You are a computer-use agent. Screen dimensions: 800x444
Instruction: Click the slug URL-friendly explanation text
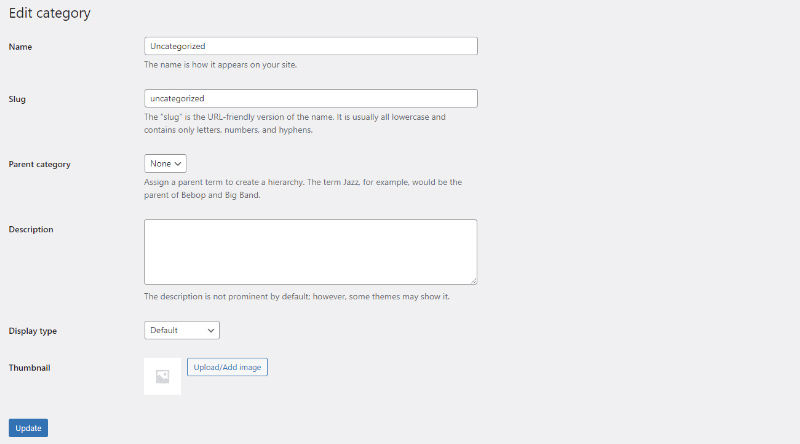(294, 124)
